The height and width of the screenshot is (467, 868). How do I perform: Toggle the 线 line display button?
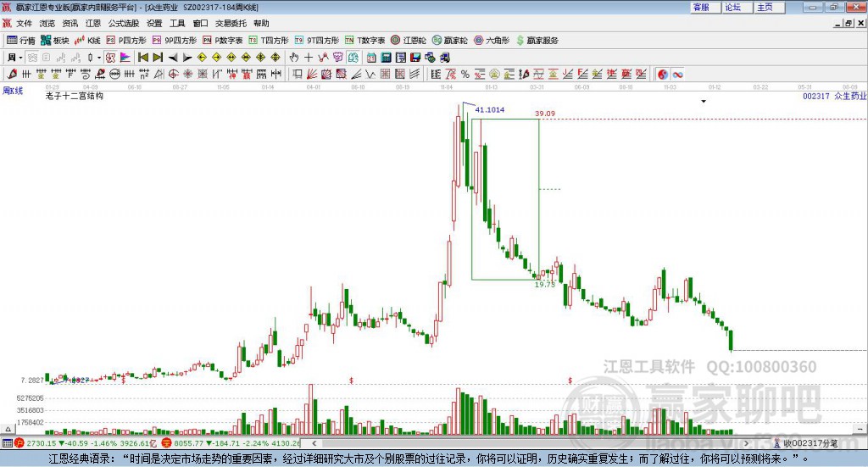tap(353, 58)
